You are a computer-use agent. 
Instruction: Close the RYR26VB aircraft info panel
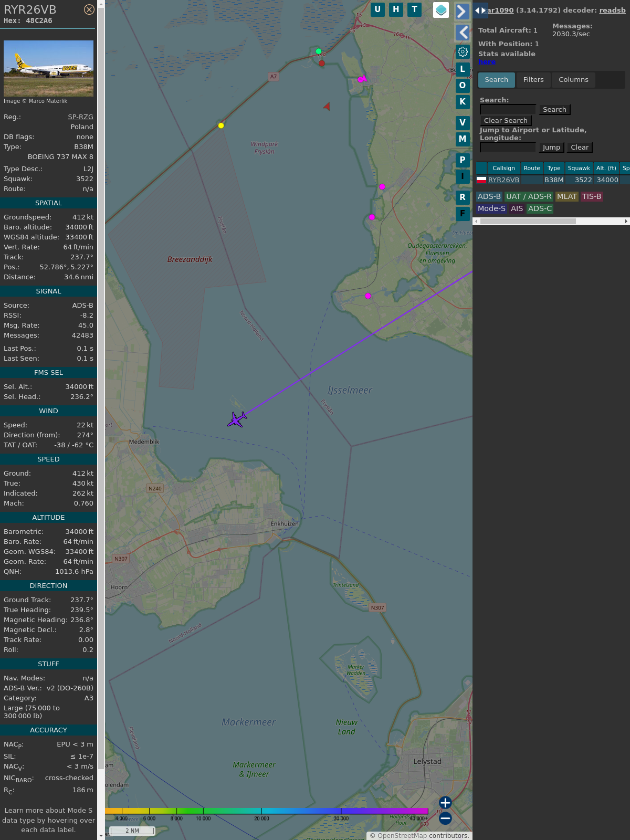pos(89,9)
